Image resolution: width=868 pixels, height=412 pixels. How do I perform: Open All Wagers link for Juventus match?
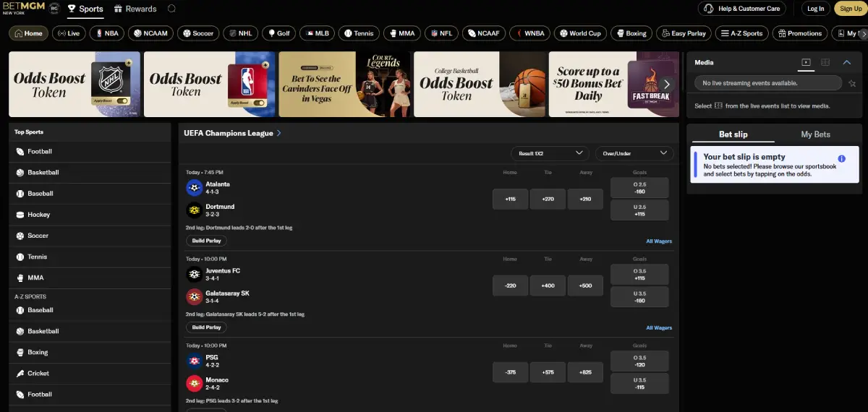point(658,327)
